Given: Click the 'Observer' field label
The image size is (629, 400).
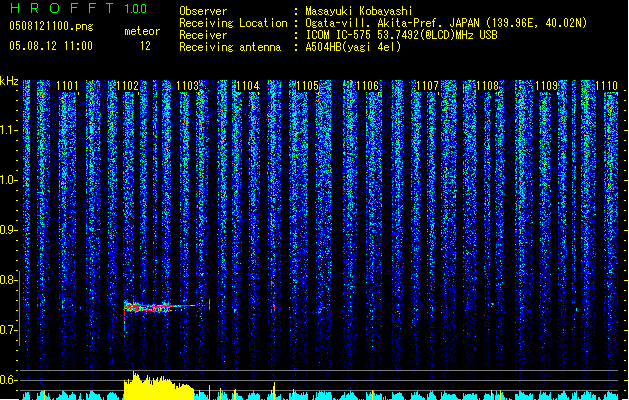Looking at the screenshot, I should tap(203, 11).
